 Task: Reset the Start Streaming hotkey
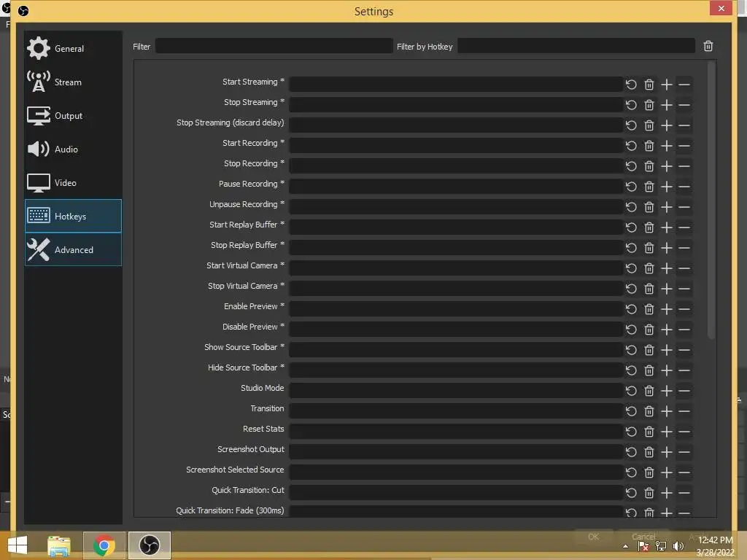[631, 85]
